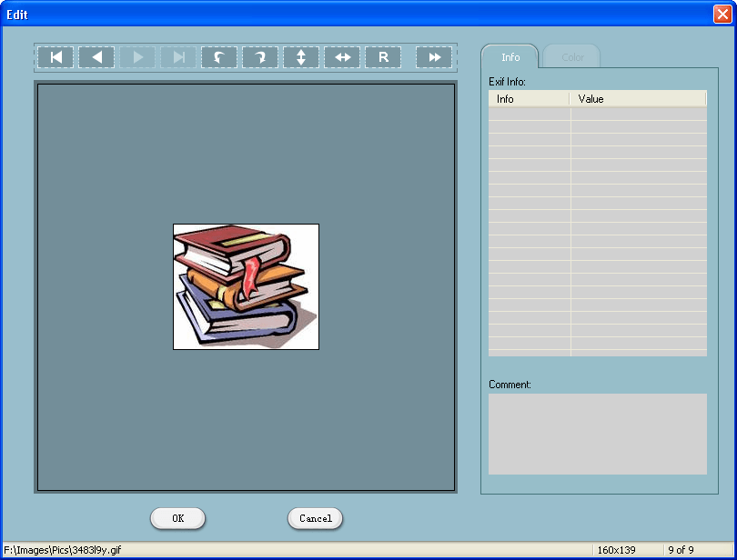Jump to the first image
737x560 pixels.
pyautogui.click(x=56, y=56)
